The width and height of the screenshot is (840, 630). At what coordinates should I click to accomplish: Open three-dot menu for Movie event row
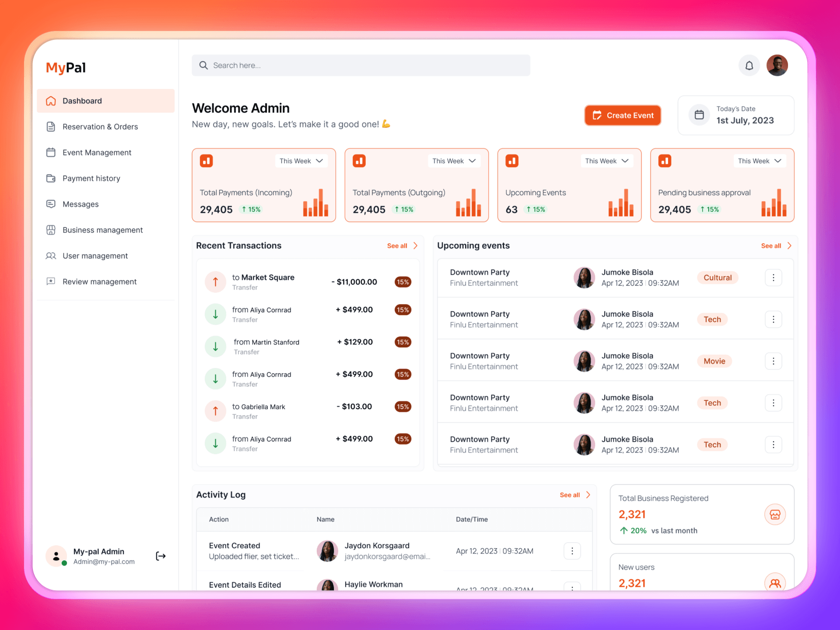(773, 361)
